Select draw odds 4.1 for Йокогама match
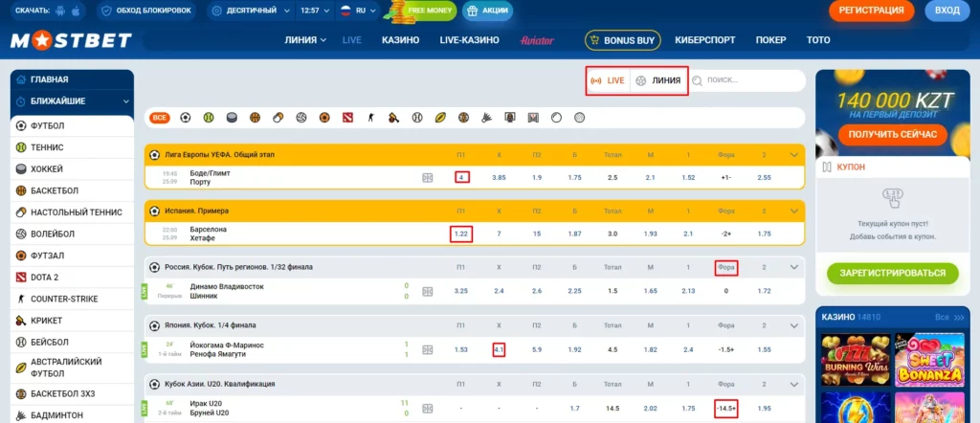 (x=499, y=350)
